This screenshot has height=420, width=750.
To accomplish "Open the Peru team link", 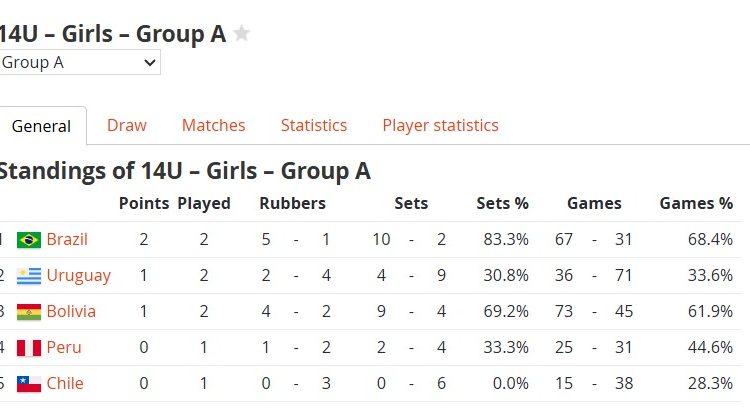I will tap(64, 348).
